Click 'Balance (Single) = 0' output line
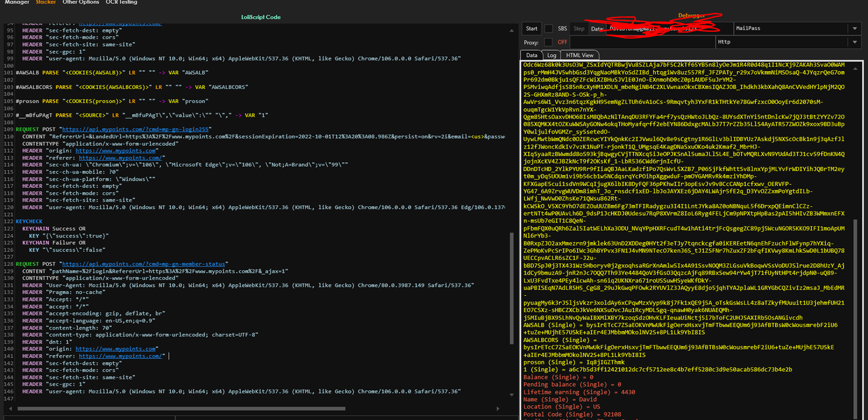 pyautogui.click(x=559, y=377)
